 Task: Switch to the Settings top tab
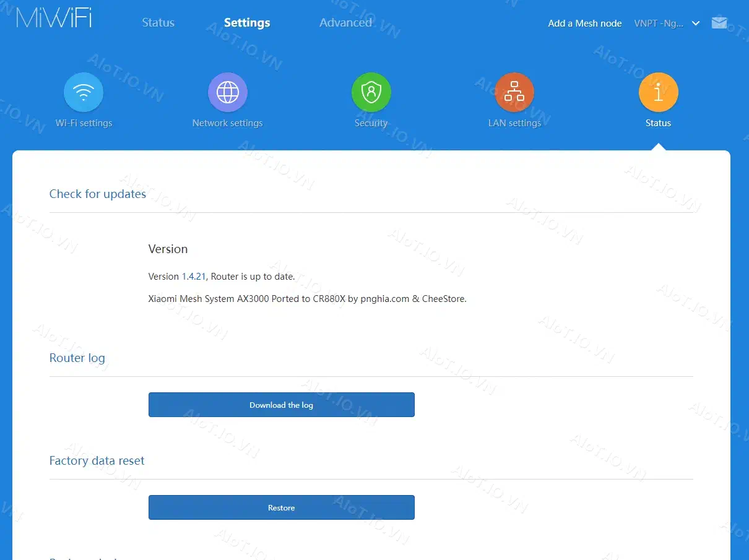pos(247,23)
